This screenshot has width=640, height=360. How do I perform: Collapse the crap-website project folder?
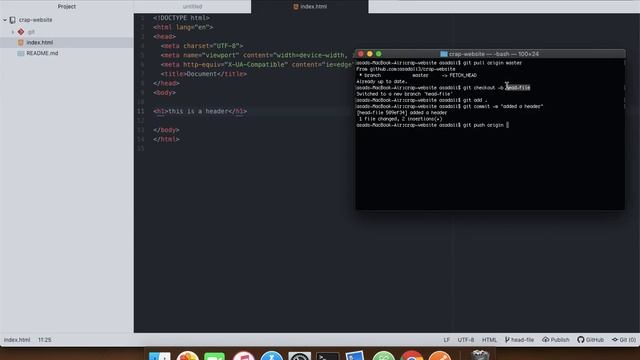click(5, 20)
